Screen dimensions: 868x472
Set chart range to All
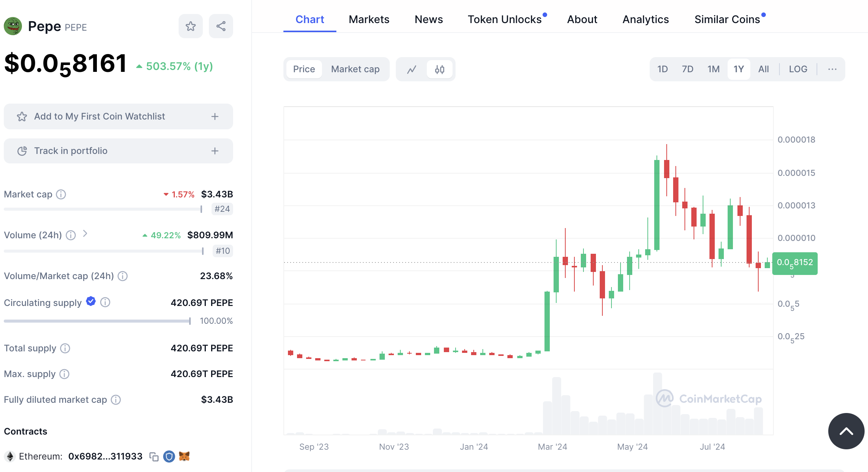point(764,69)
